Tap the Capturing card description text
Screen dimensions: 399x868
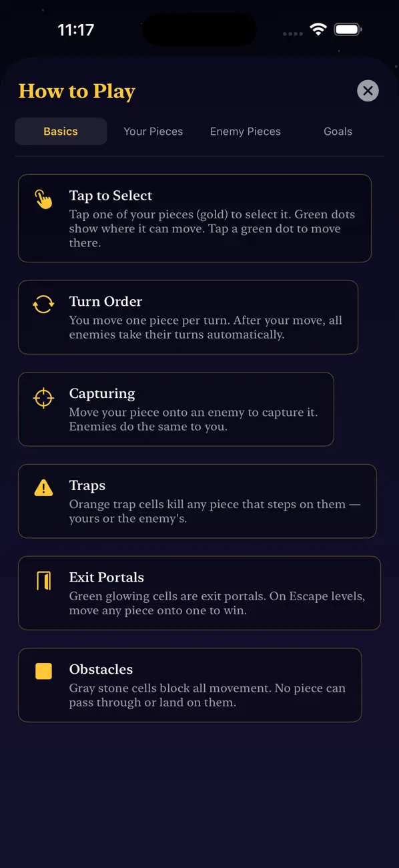193,419
